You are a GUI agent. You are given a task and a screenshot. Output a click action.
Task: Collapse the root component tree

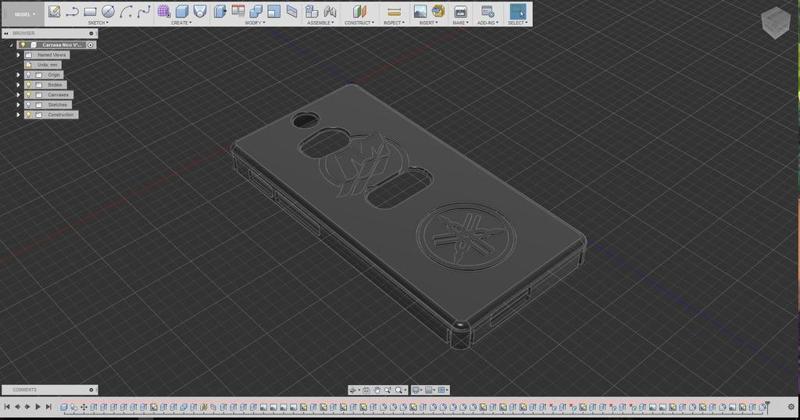pyautogui.click(x=11, y=45)
